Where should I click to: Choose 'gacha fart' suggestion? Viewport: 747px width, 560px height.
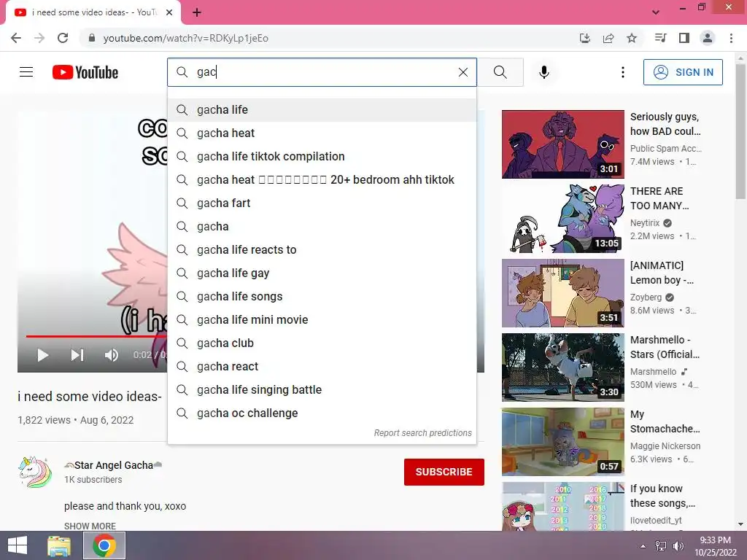coord(322,203)
